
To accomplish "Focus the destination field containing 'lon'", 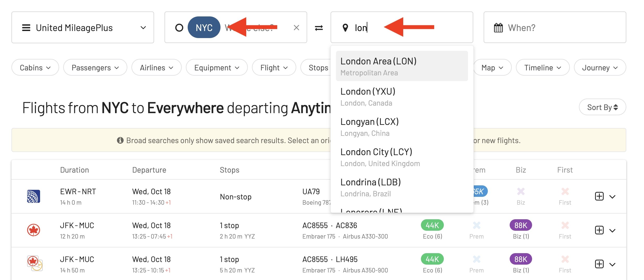I will pyautogui.click(x=402, y=27).
